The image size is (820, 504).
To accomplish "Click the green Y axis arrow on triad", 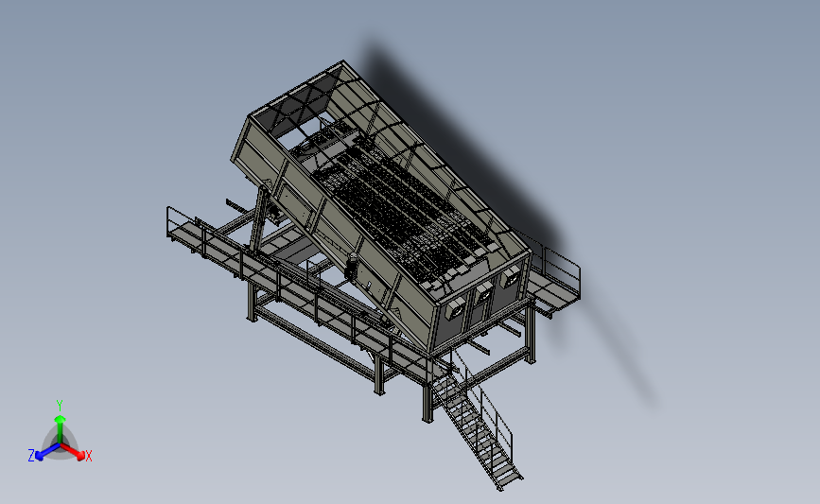I will pyautogui.click(x=61, y=429).
